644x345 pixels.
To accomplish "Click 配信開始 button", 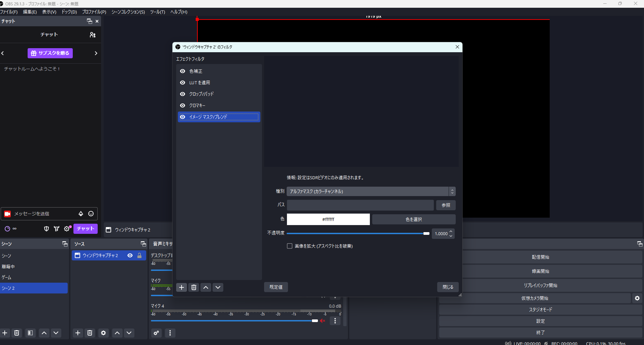I will [541, 257].
